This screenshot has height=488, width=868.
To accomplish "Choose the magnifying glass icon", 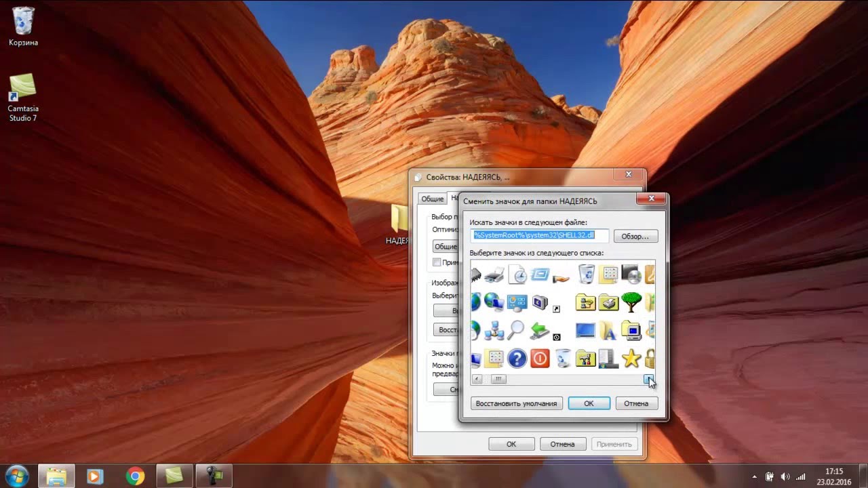I will [517, 330].
